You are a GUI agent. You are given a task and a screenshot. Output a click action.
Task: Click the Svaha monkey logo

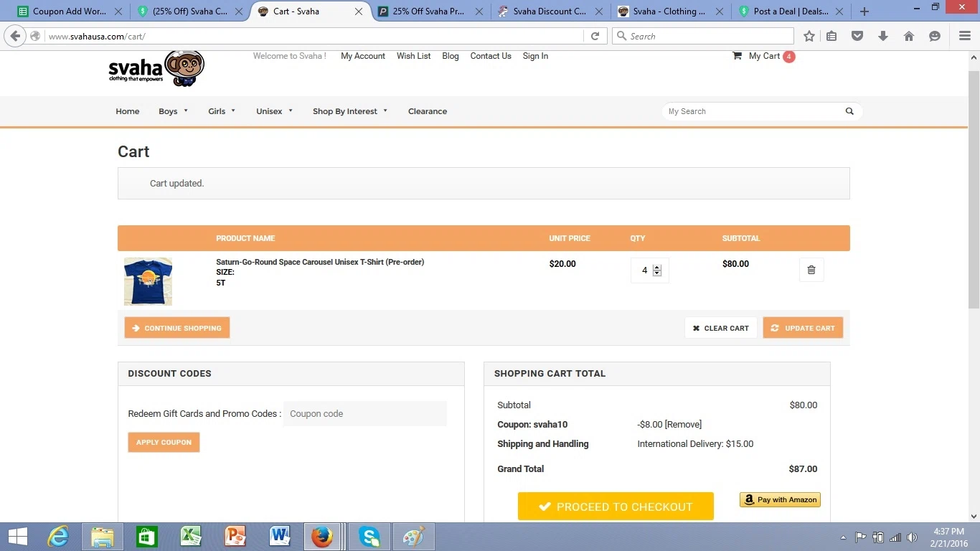click(157, 69)
